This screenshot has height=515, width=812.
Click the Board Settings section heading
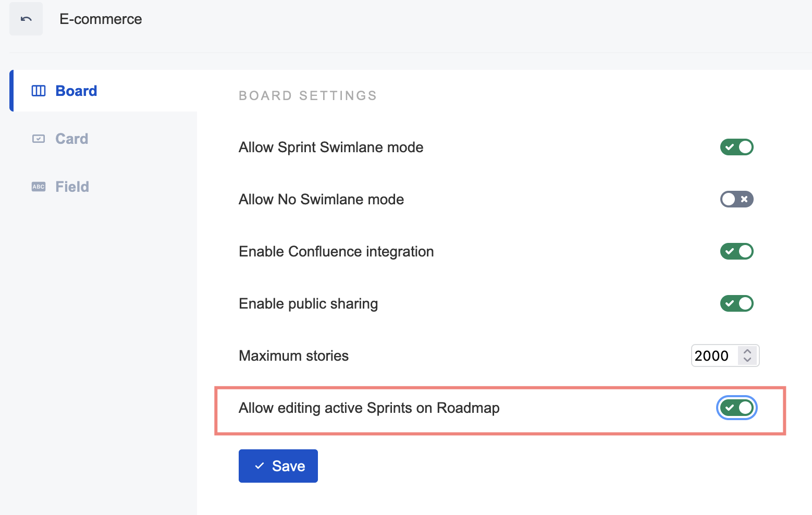(307, 96)
